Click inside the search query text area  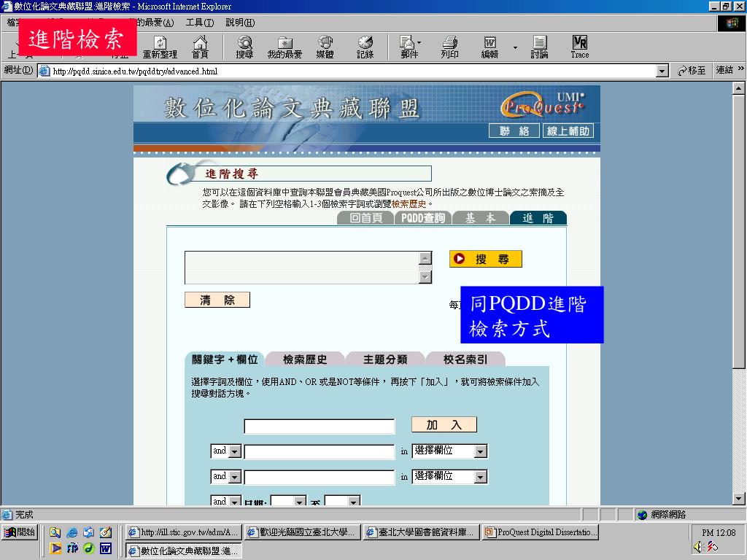click(x=302, y=268)
